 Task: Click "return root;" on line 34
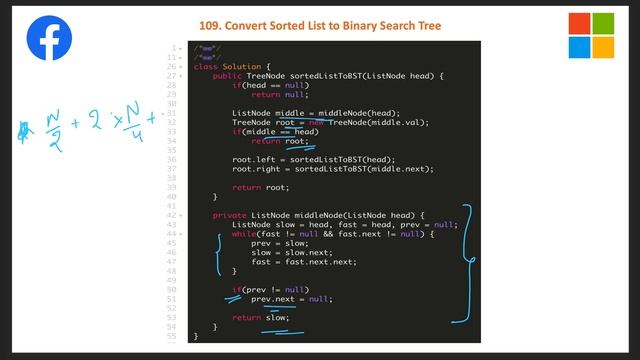click(x=280, y=141)
